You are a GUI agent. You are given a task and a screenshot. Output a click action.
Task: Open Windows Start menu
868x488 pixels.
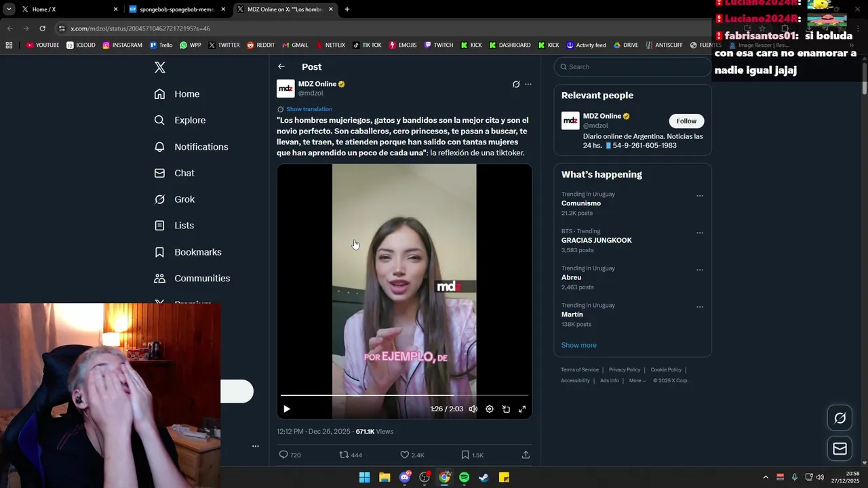pos(364,477)
